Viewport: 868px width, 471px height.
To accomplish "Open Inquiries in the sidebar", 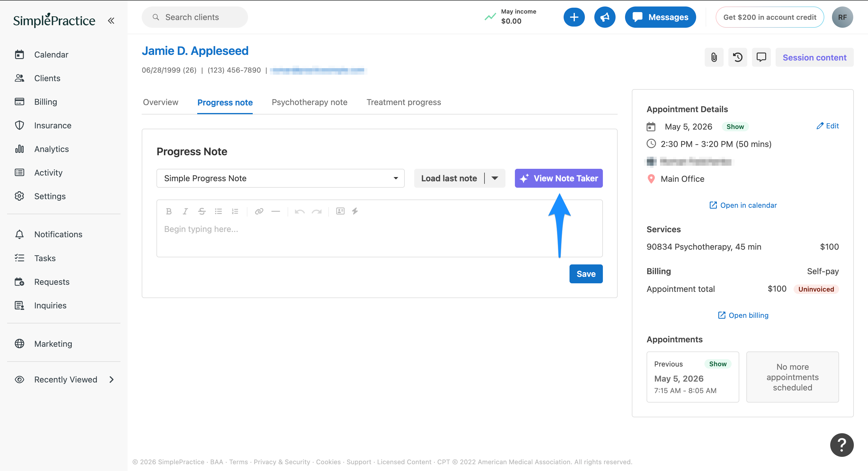I will 50,305.
